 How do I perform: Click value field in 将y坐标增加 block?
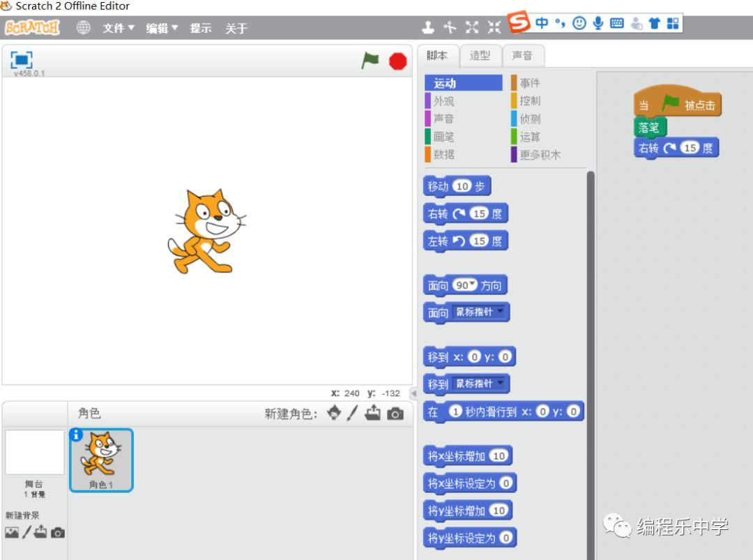[x=499, y=510]
